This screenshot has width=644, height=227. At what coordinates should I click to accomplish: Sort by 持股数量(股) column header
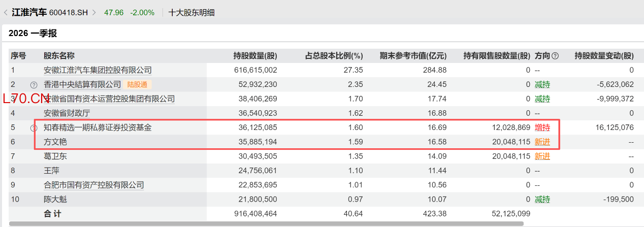(255, 56)
